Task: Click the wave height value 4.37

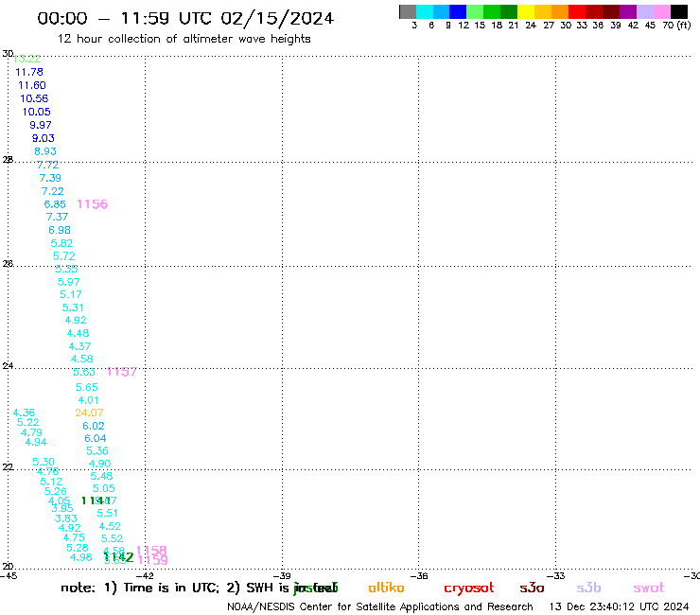Action: [79, 346]
